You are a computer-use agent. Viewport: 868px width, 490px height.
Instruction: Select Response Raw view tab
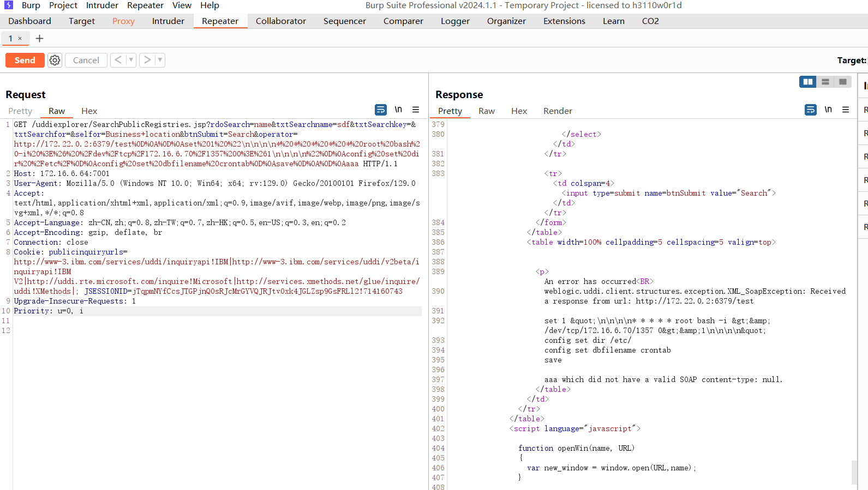click(x=487, y=111)
